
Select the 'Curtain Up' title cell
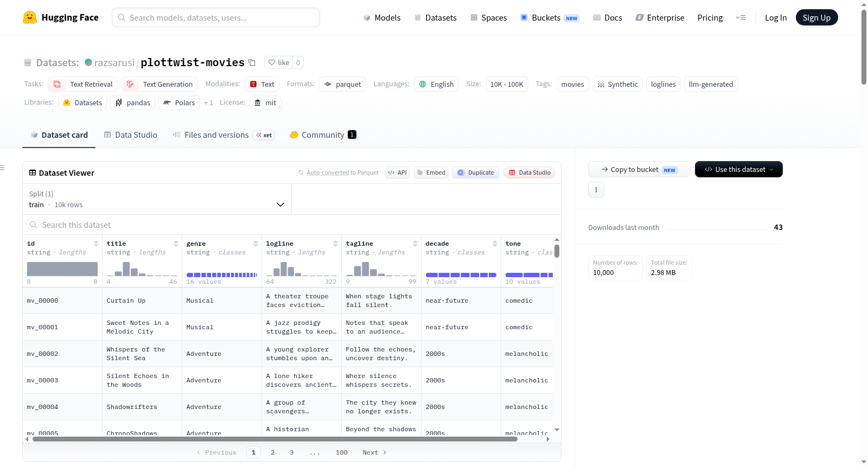(x=142, y=300)
